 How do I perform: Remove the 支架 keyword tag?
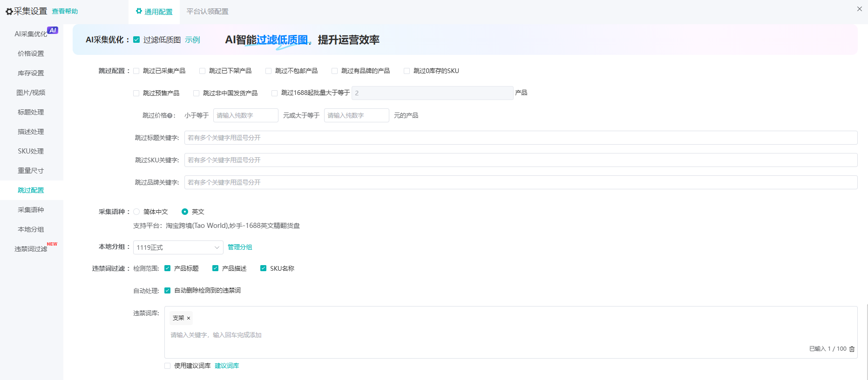[189, 318]
